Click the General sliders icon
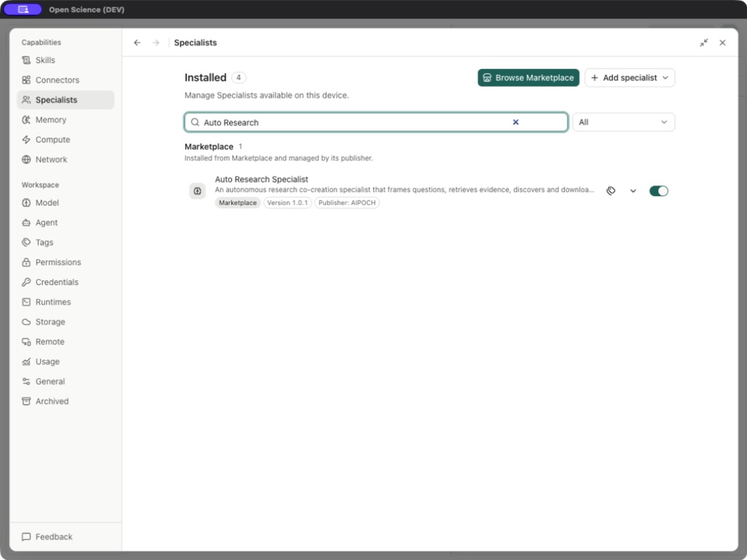 coord(26,381)
